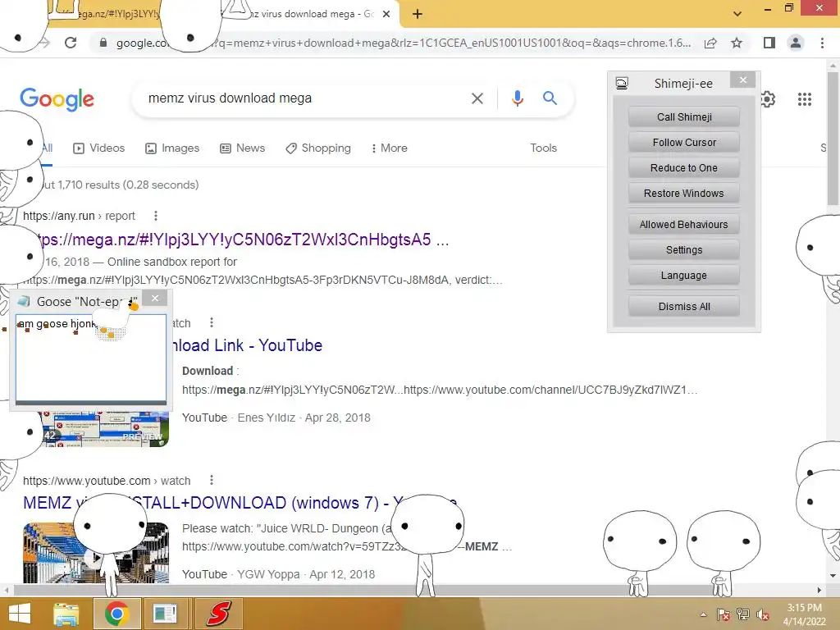Switch to the Shopping results tab
The height and width of the screenshot is (630, 840).
(x=318, y=148)
